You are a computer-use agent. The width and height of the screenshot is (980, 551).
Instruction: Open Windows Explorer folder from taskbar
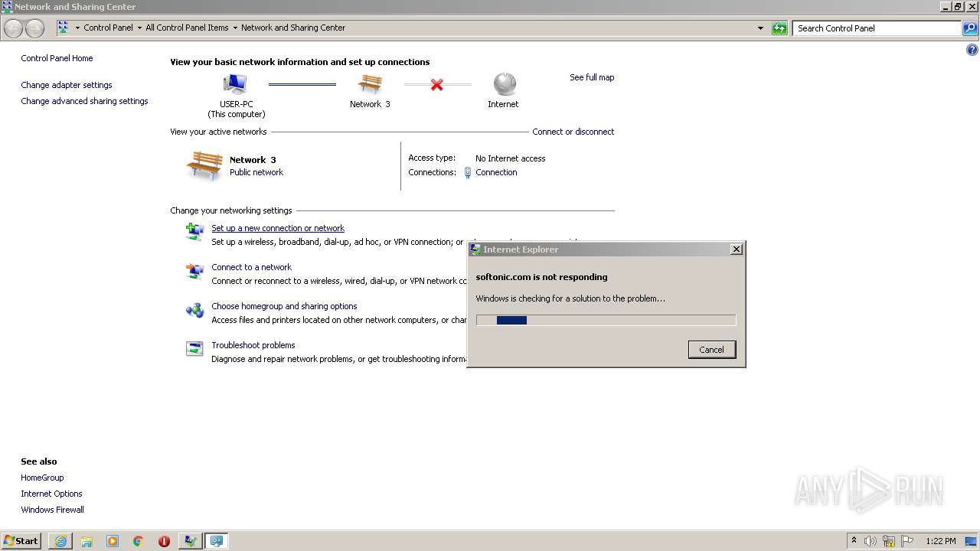[87, 541]
